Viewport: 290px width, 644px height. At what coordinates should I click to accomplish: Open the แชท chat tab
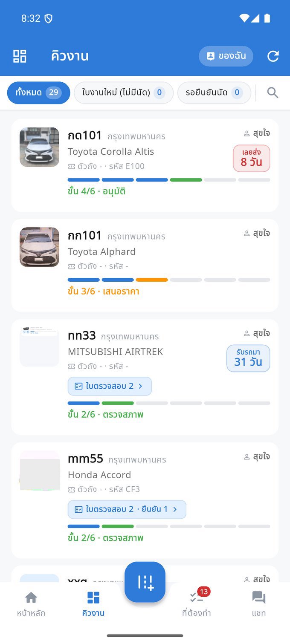point(259,604)
